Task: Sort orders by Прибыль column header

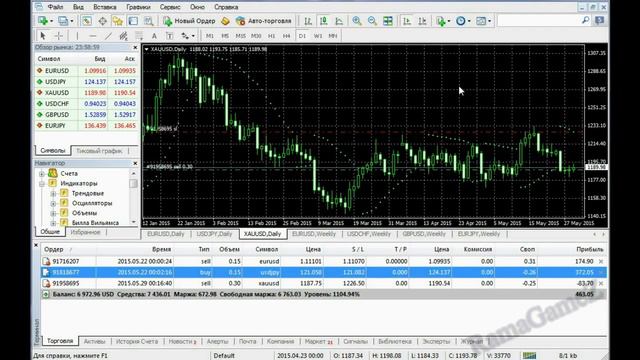Action: coord(589,249)
